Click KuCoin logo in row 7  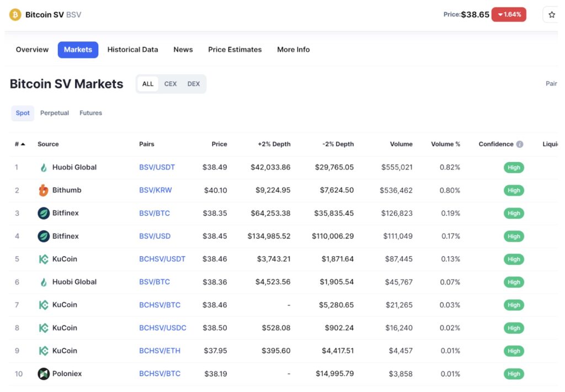(x=44, y=305)
